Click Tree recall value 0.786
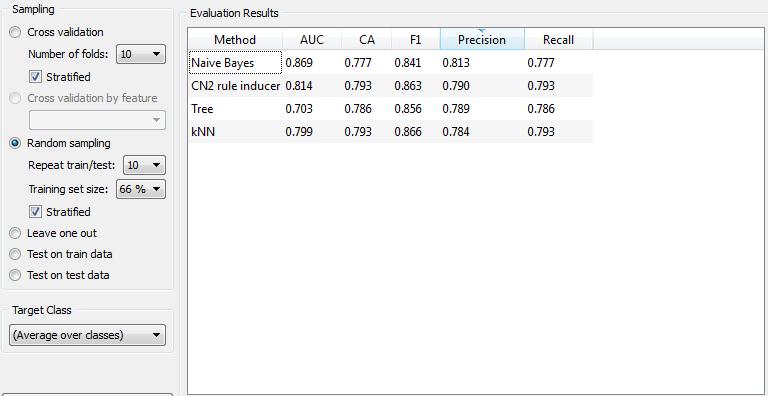768x396 pixels. [541, 109]
